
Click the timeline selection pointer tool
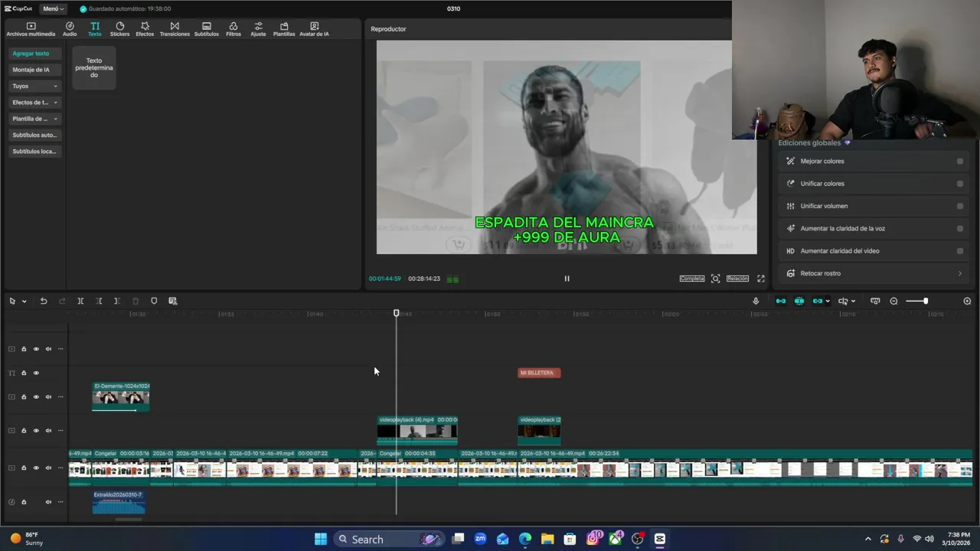pyautogui.click(x=12, y=302)
